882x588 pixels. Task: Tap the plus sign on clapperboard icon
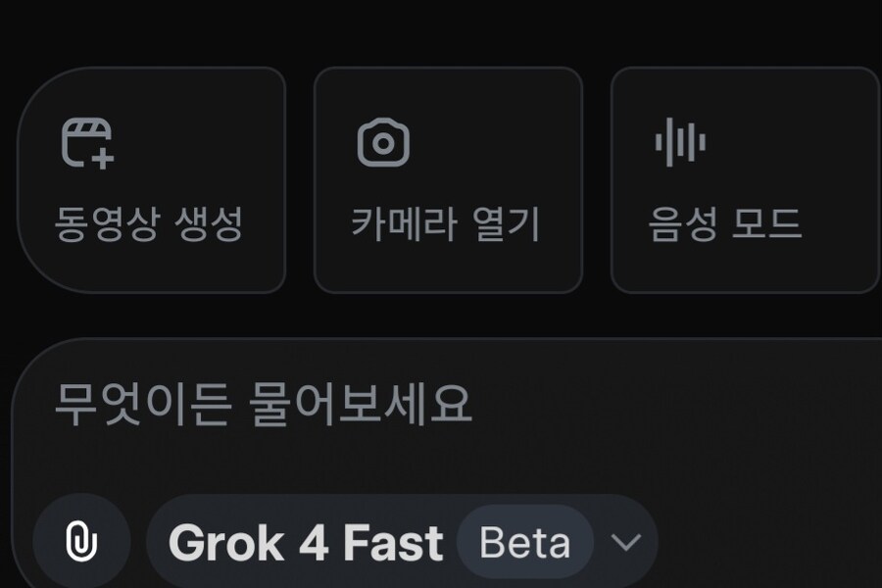104,158
